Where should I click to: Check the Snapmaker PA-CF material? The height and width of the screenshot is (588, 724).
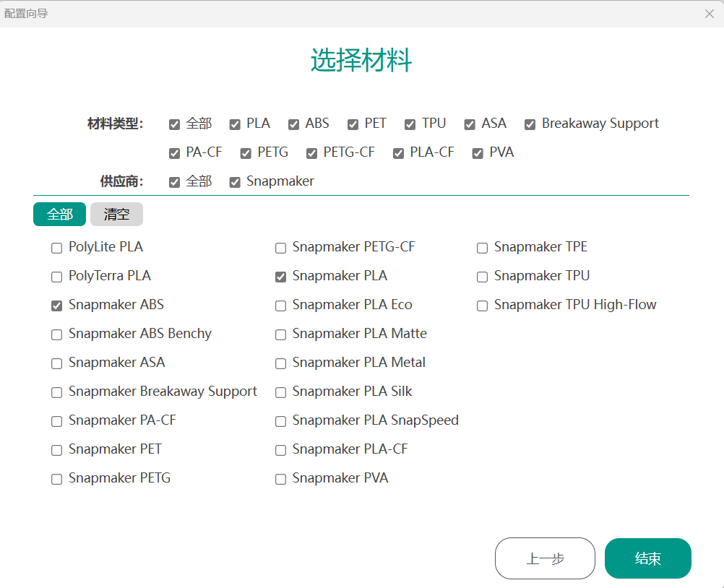click(x=57, y=421)
